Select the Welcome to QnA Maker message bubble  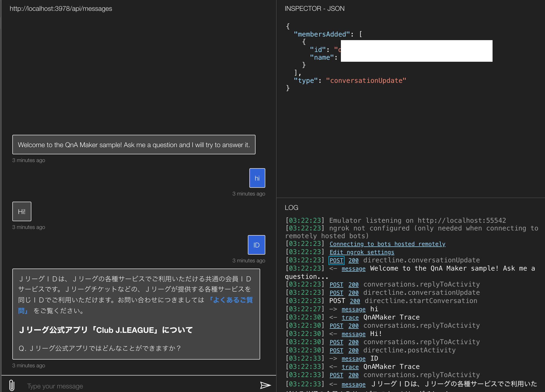point(134,145)
